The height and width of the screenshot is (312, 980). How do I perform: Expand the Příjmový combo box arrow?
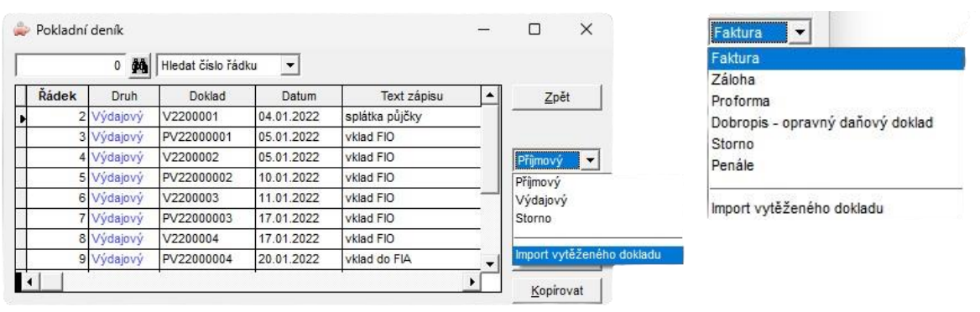(x=590, y=161)
